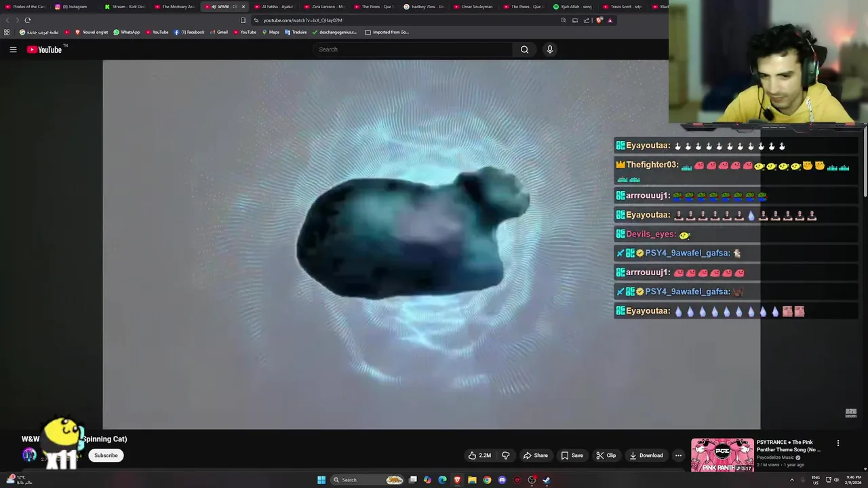Open Steam from the taskbar
This screenshot has height=488, width=868.
coord(547,480)
